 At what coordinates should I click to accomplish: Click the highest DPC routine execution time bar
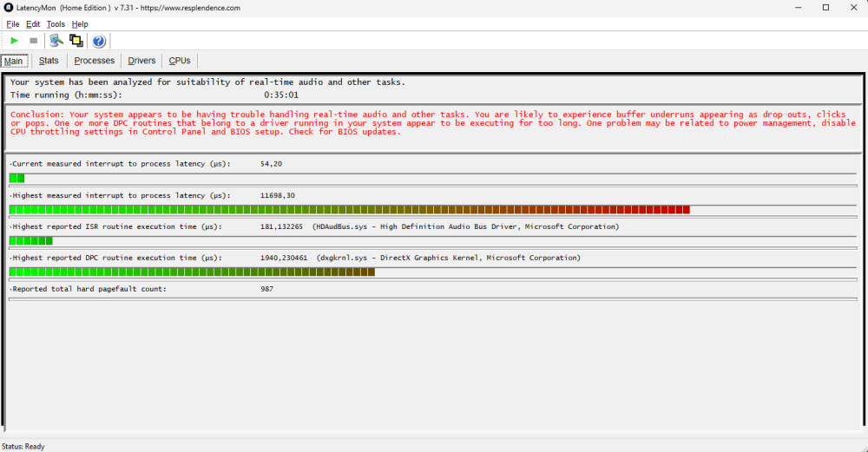point(192,272)
